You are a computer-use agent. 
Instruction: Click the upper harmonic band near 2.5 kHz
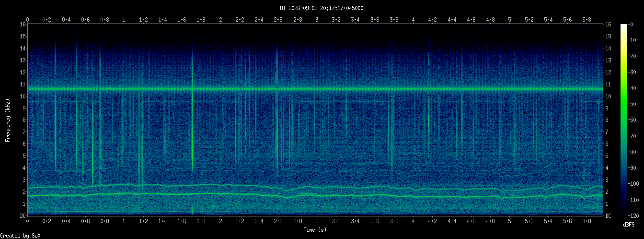(x=315, y=186)
